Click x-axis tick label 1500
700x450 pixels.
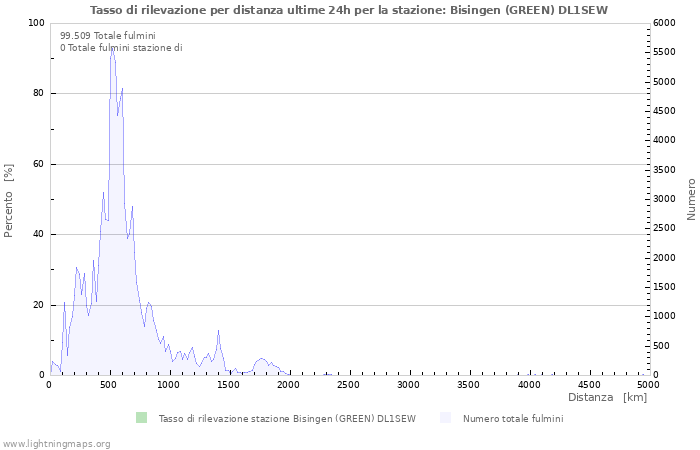point(228,385)
